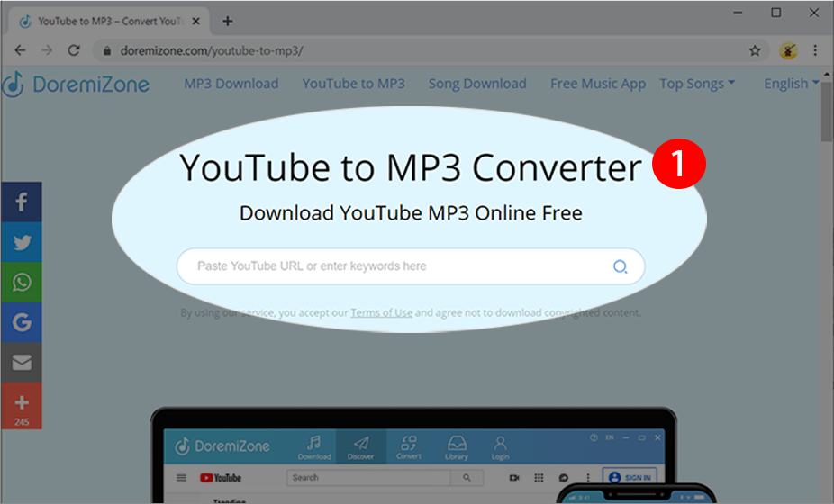The image size is (834, 504).
Task: Click the scrollbar up arrow
Action: tap(827, 75)
